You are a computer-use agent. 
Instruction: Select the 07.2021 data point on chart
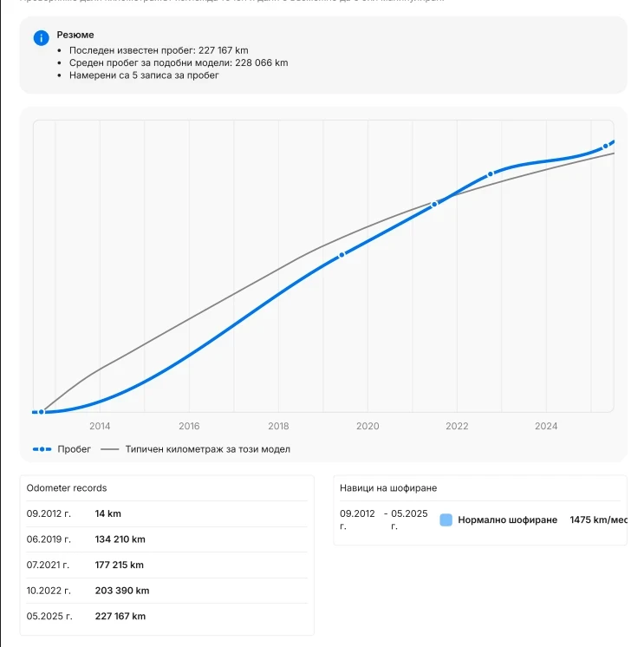click(434, 205)
